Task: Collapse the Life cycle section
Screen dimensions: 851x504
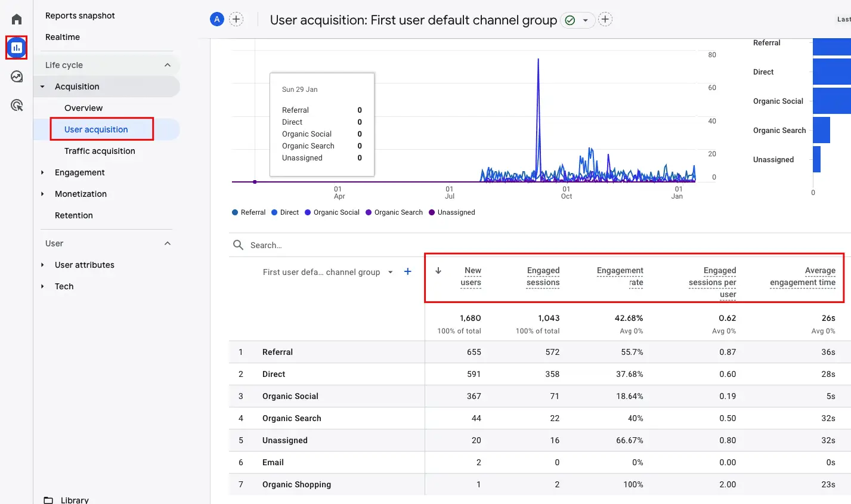Action: 169,64
